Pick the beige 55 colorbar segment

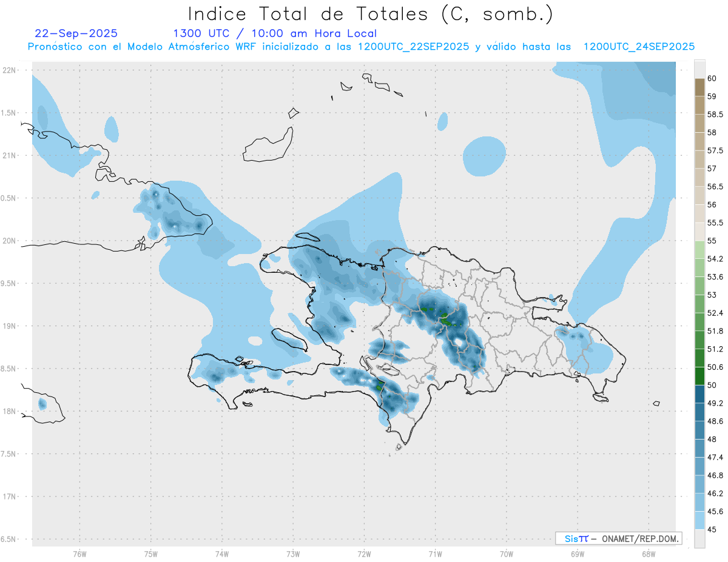coord(699,232)
